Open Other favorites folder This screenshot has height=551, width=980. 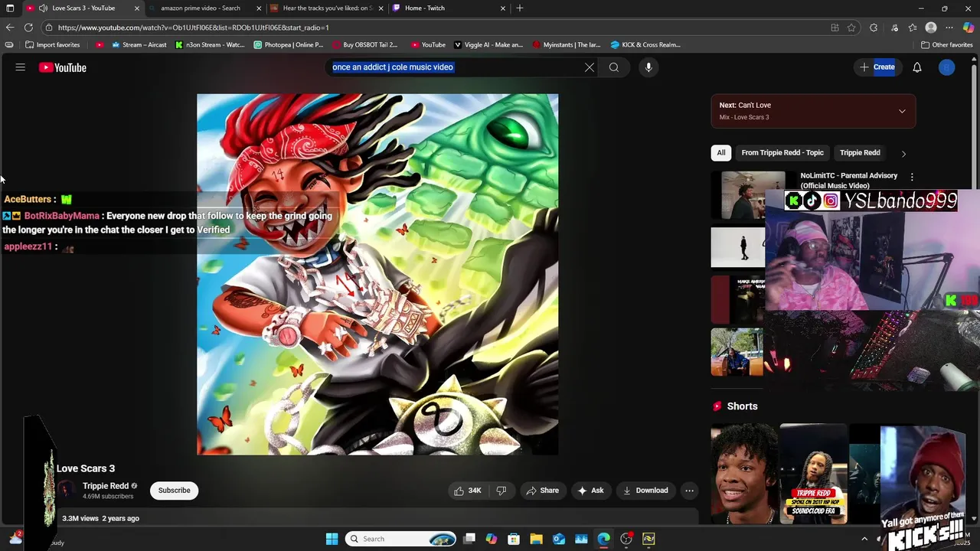(947, 45)
